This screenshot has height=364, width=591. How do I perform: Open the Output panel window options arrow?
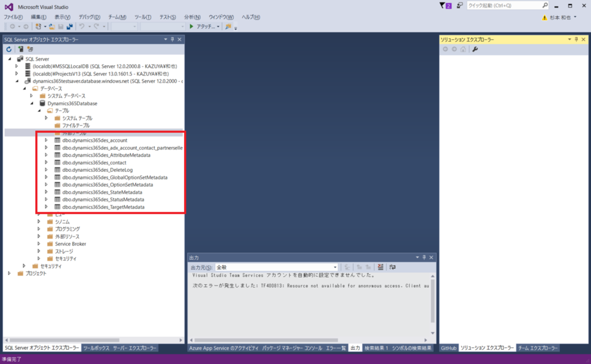click(x=417, y=257)
